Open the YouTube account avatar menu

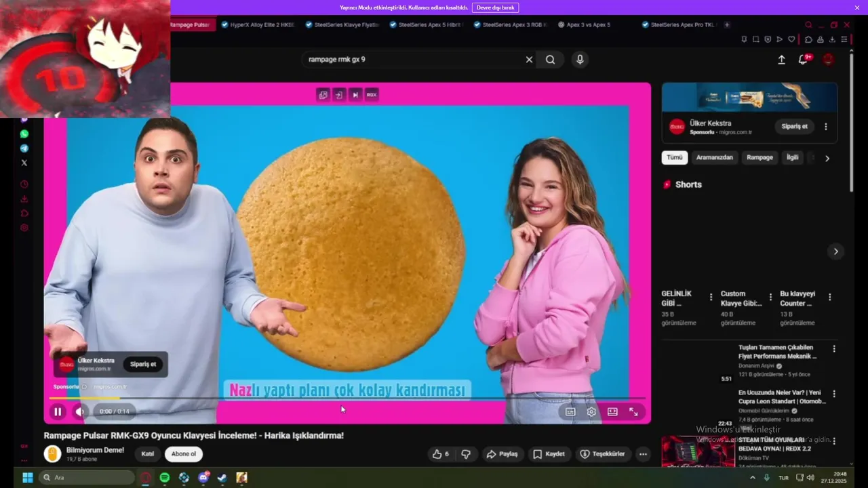829,60
